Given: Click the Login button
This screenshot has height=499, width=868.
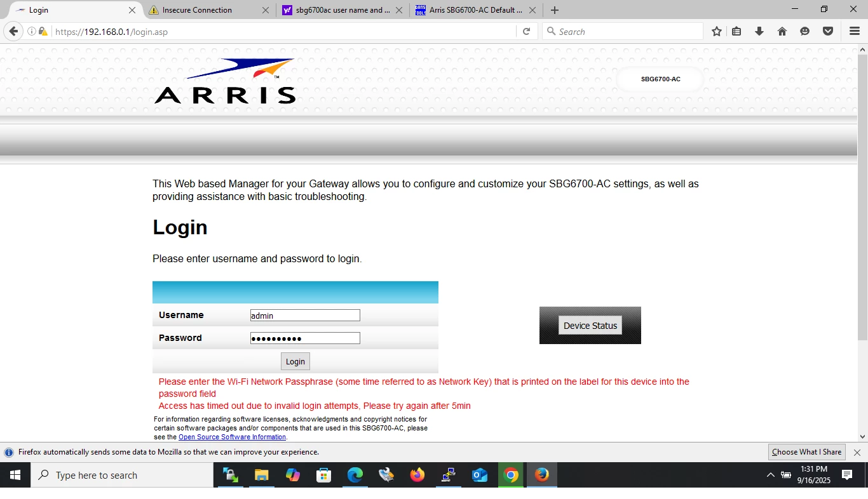Looking at the screenshot, I should click(295, 361).
